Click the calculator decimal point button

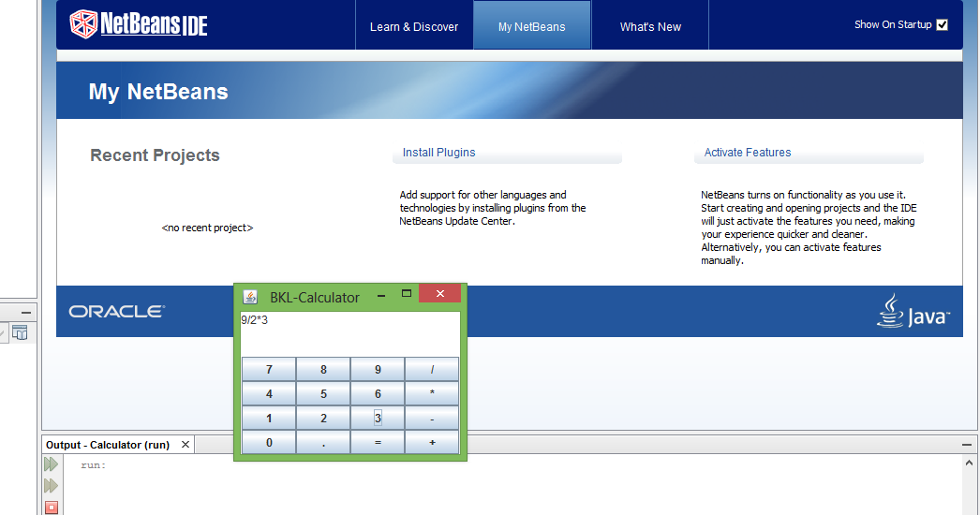coord(323,443)
